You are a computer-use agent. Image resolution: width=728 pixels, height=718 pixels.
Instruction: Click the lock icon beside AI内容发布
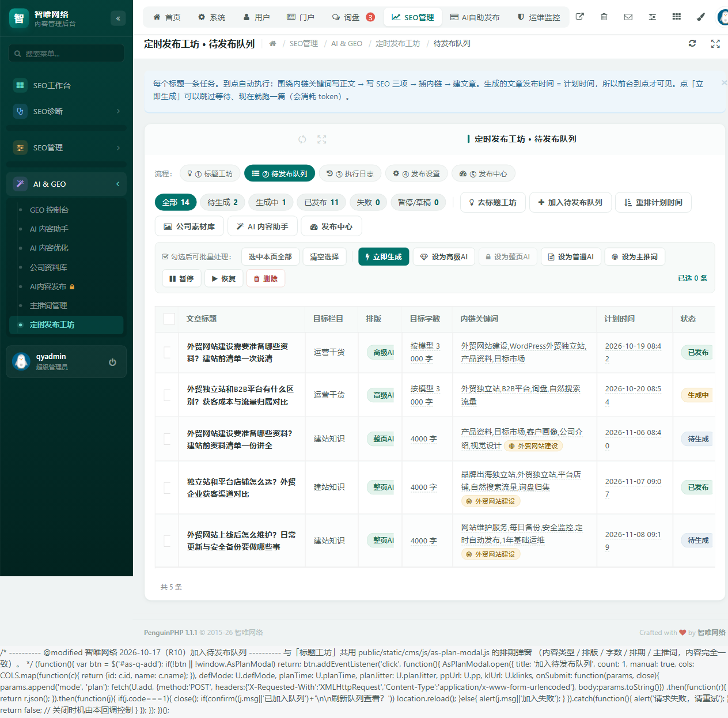(x=72, y=286)
